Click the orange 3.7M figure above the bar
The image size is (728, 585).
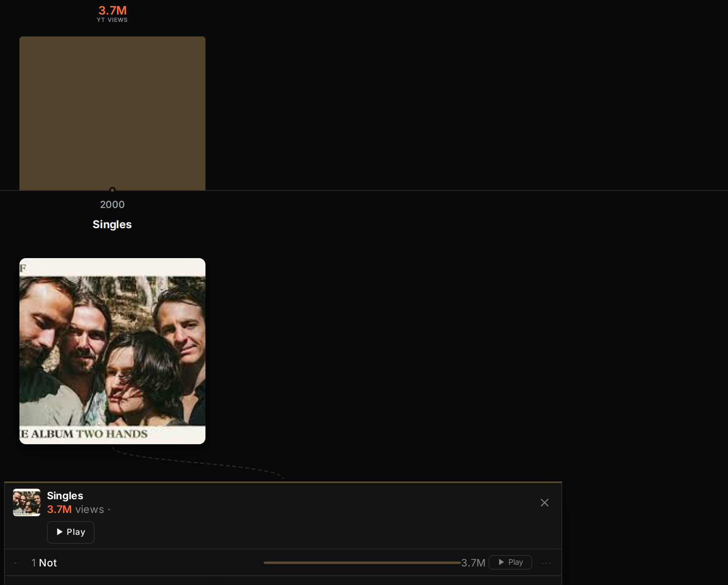[112, 10]
